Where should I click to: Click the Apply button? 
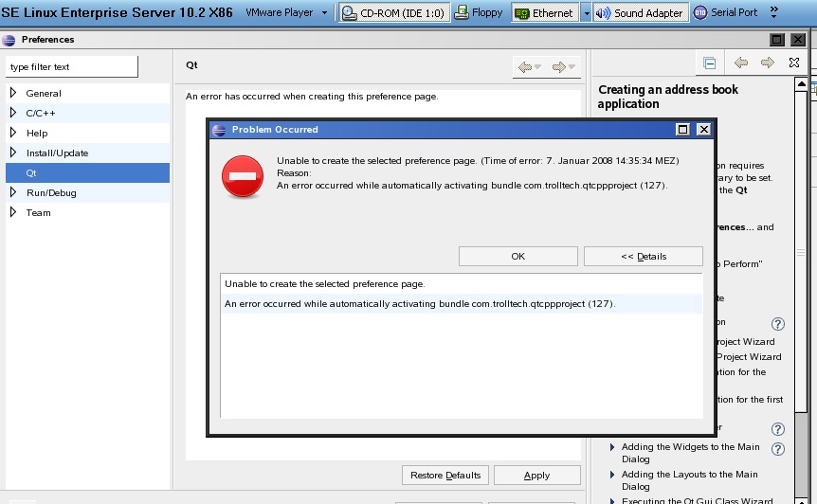tap(536, 475)
